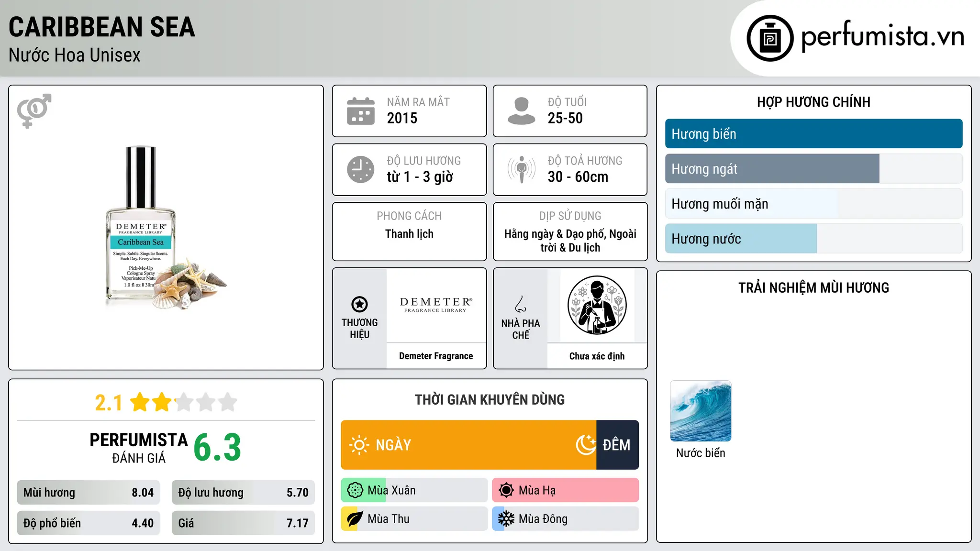980x551 pixels.
Task: Click the clock icon beside Độ lưu hương
Action: 361,169
